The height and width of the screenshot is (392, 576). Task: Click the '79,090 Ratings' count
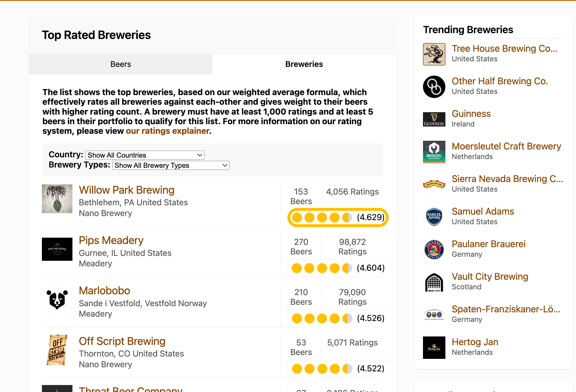(x=352, y=297)
